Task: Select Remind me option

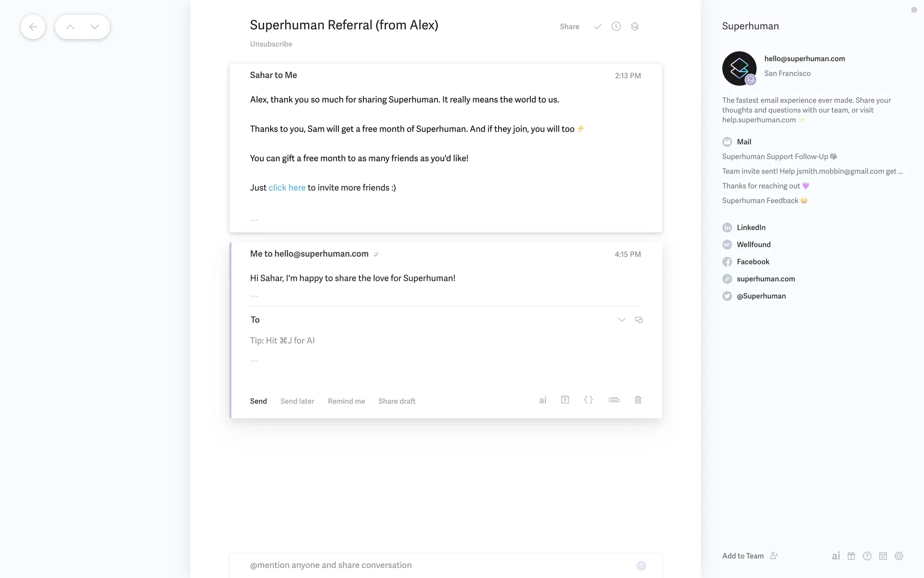Action: click(346, 401)
